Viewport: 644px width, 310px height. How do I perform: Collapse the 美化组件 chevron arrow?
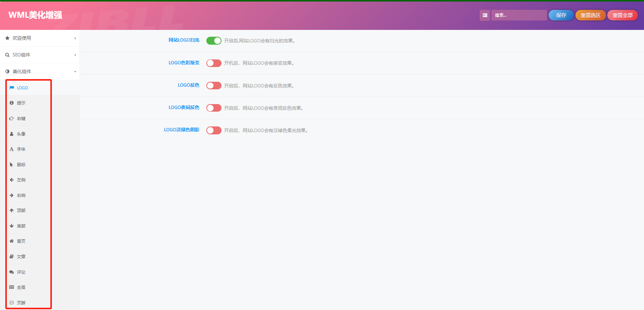coord(75,72)
